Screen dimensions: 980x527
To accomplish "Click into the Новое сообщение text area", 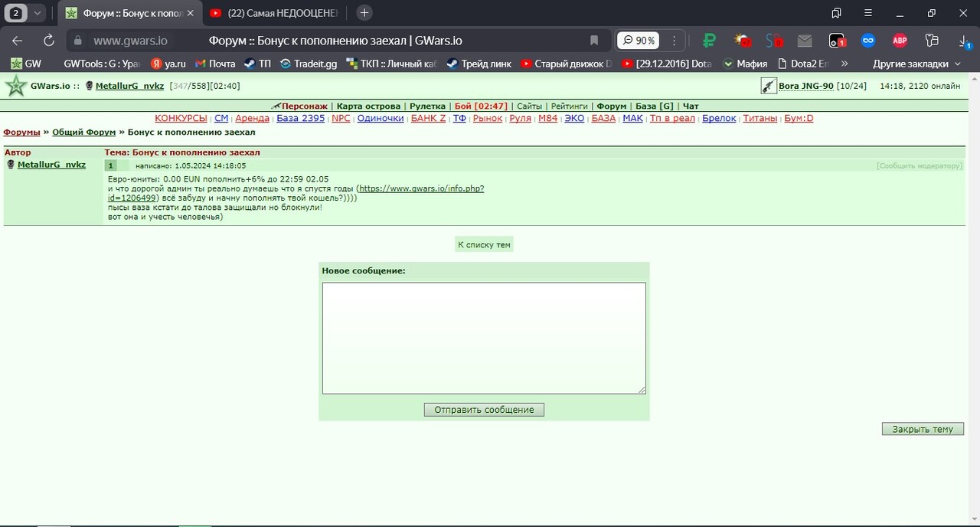I will (x=484, y=338).
